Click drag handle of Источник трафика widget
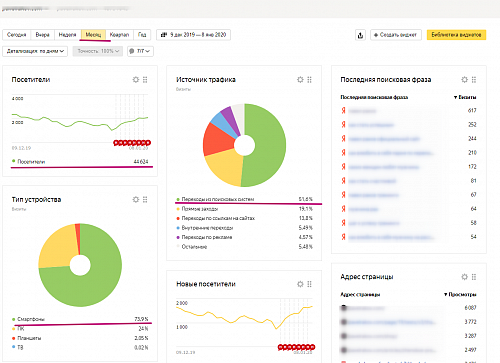This screenshot has height=363, width=500. [x=309, y=80]
